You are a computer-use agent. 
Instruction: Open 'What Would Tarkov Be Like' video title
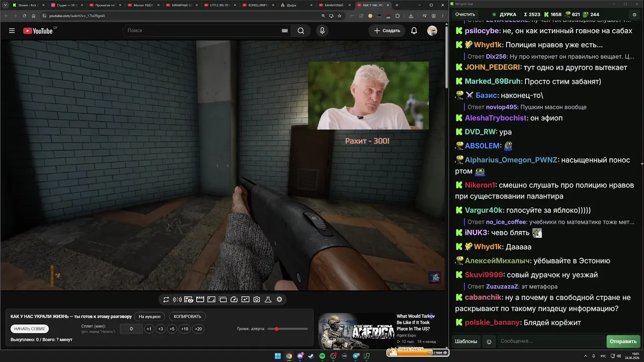[416, 322]
